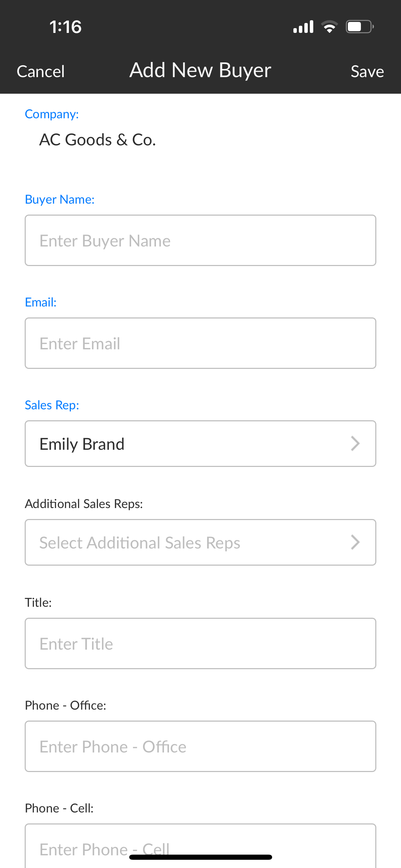Click the Sales Rep label

(x=52, y=405)
